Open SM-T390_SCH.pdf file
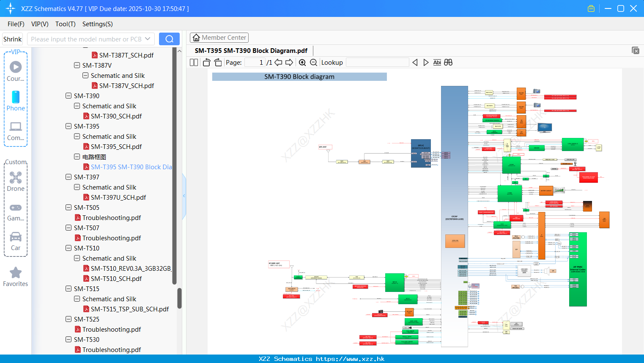 pyautogui.click(x=116, y=116)
